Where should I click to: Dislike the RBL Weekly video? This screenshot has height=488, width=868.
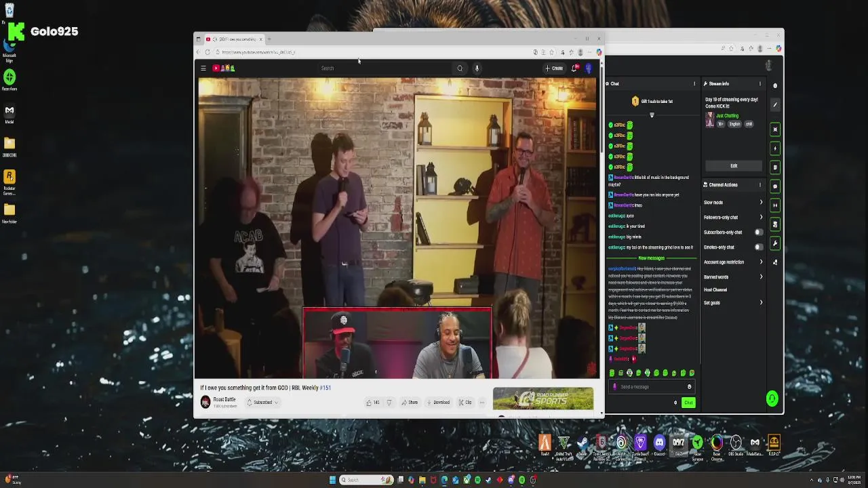tap(389, 403)
